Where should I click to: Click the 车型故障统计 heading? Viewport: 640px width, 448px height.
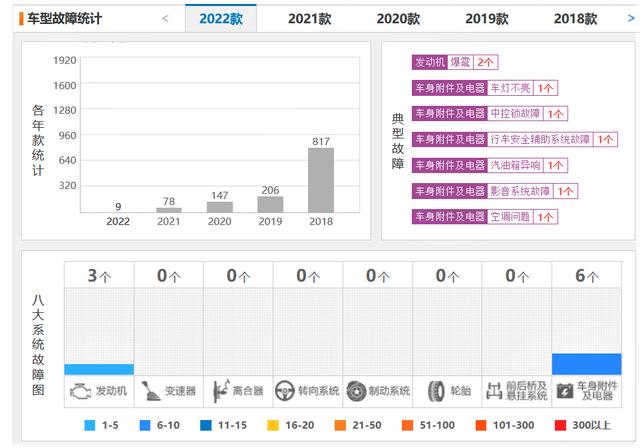tap(64, 18)
